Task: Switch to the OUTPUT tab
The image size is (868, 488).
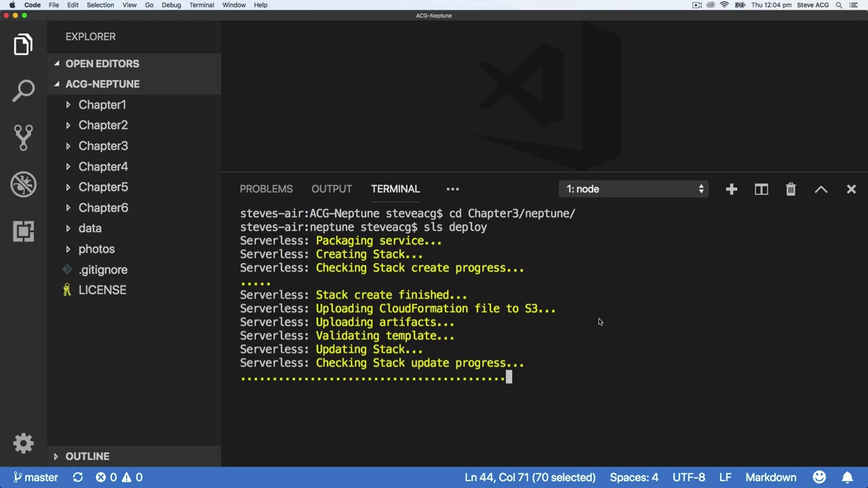Action: [332, 189]
